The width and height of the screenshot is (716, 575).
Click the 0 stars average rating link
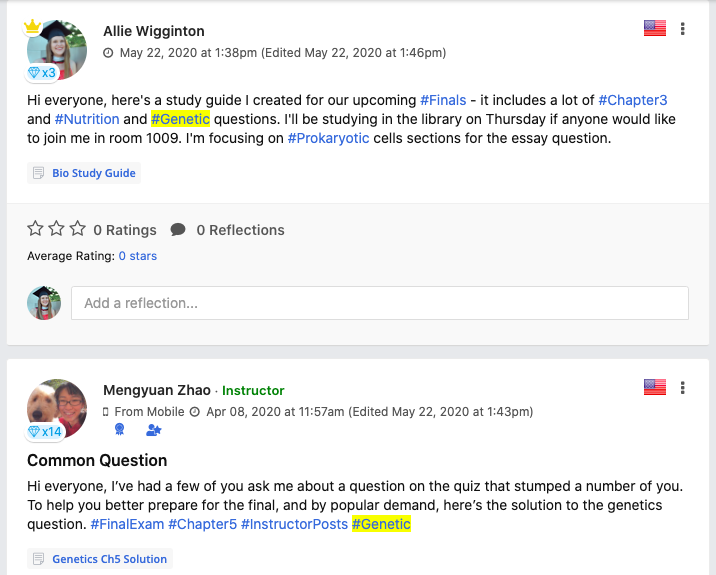137,256
